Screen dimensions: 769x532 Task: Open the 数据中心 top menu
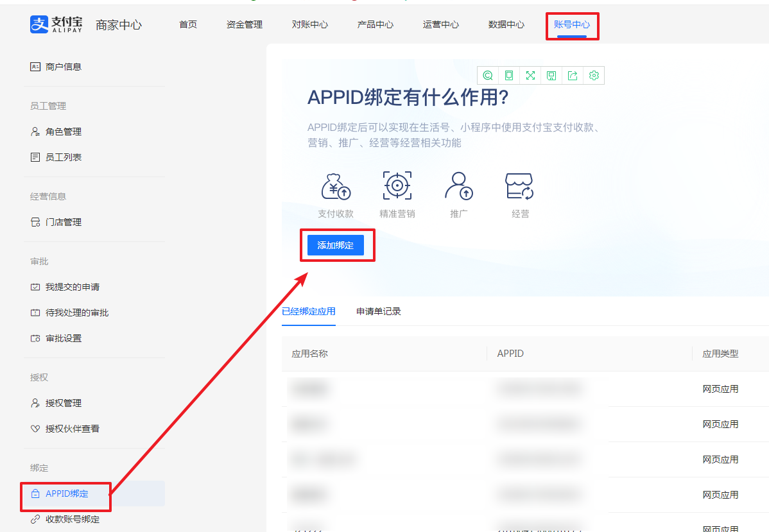[506, 24]
